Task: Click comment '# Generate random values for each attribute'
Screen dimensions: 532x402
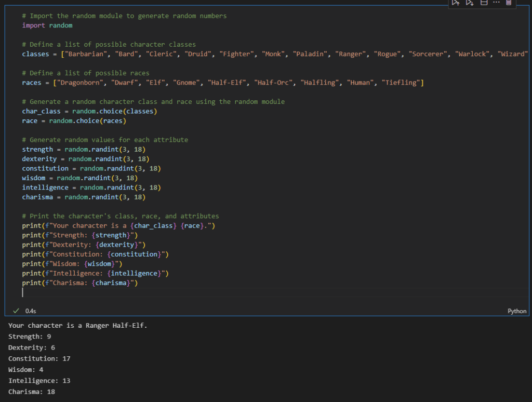Action: tap(105, 140)
